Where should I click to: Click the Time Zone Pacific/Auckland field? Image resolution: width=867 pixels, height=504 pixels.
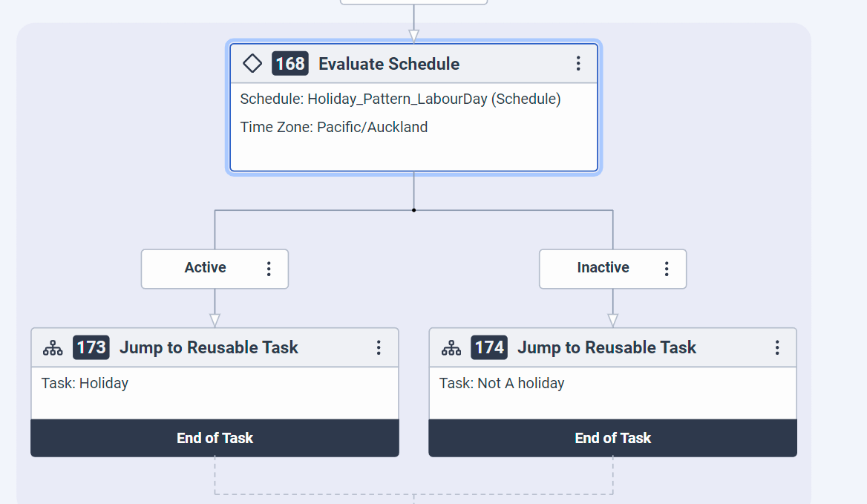pos(333,127)
